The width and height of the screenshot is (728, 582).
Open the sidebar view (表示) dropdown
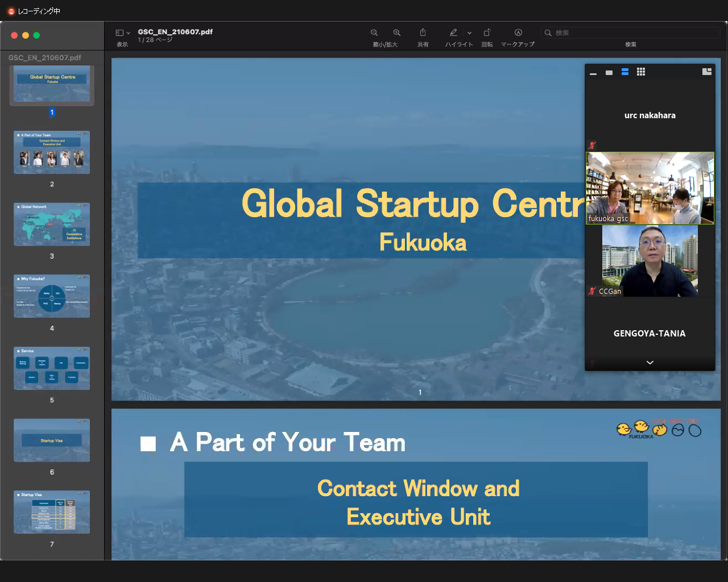pyautogui.click(x=123, y=33)
